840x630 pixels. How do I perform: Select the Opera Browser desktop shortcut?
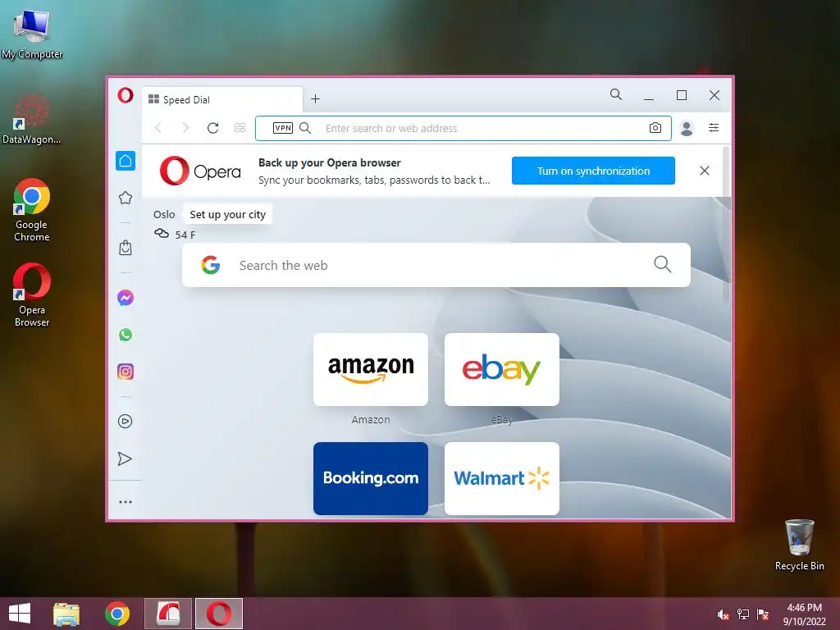[32, 295]
